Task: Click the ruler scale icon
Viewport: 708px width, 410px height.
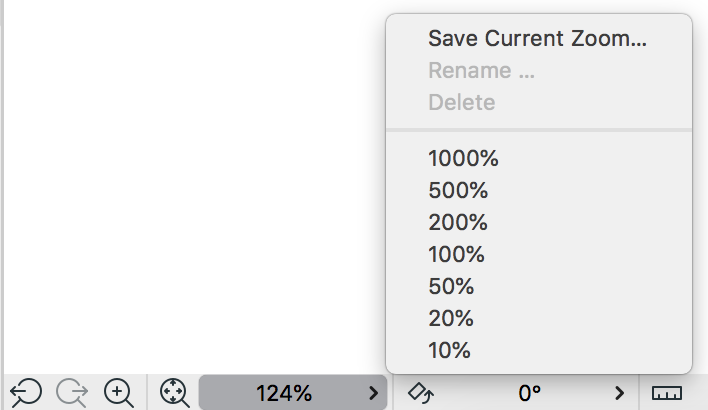Action: (x=665, y=392)
